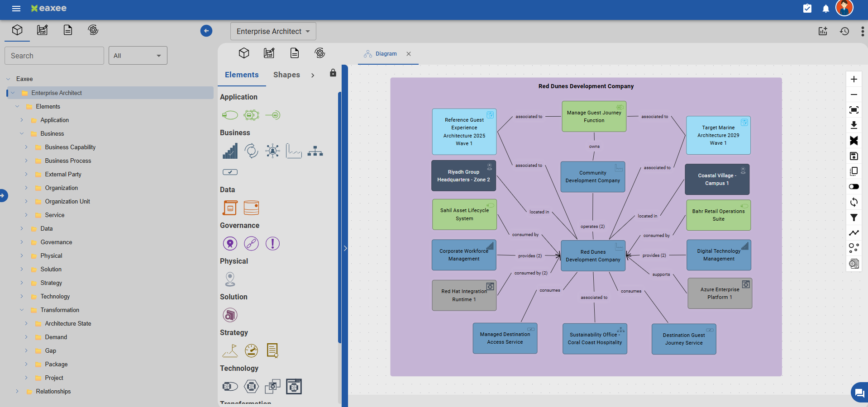The image size is (868, 407).
Task: Select the Governance exclamation element icon
Action: 272,244
